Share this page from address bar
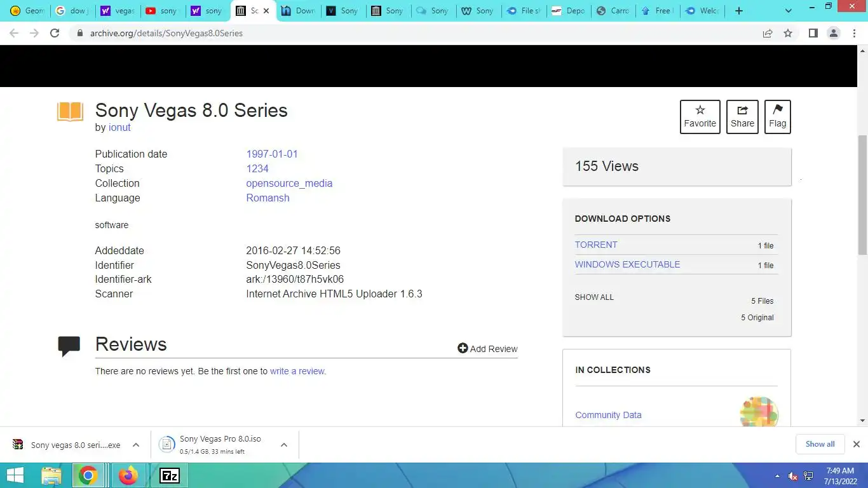 tap(768, 33)
